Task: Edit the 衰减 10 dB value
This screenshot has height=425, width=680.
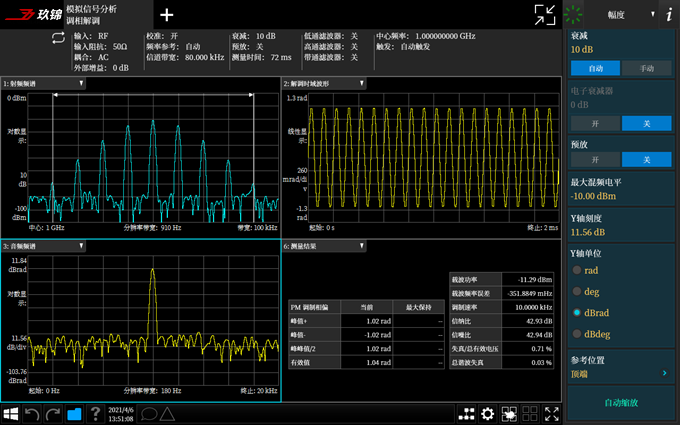Action: (582, 49)
